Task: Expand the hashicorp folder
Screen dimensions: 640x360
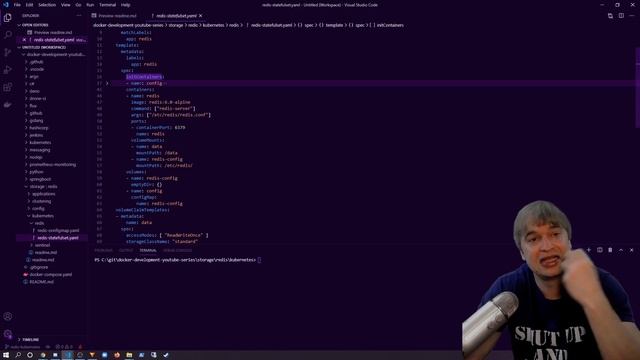Action: click(39, 128)
